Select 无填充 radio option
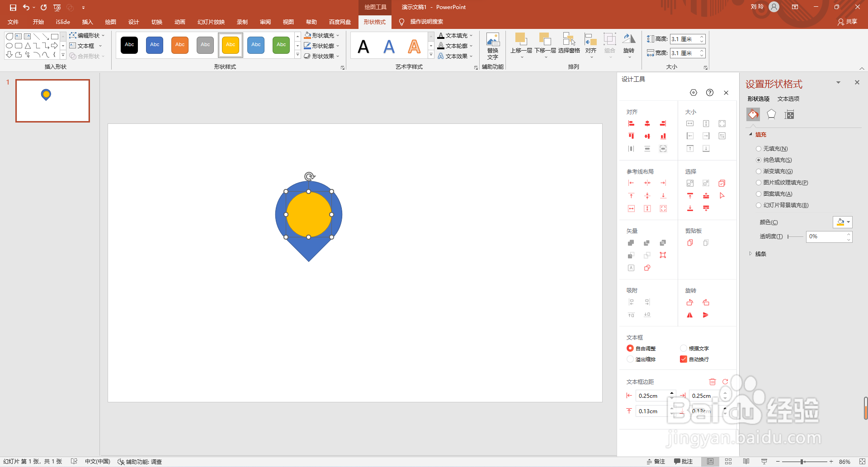This screenshot has height=467, width=868. [772, 149]
